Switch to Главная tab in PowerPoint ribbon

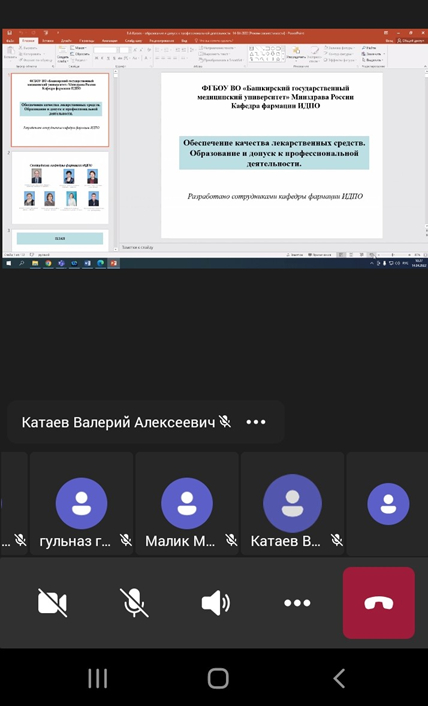[28, 41]
